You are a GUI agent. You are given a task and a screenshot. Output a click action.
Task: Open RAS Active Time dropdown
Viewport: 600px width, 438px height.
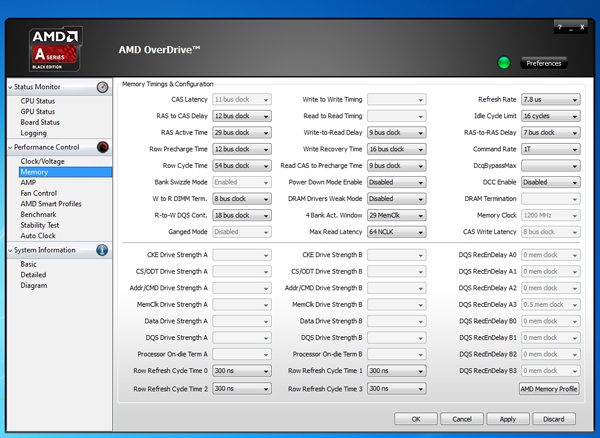click(x=242, y=132)
